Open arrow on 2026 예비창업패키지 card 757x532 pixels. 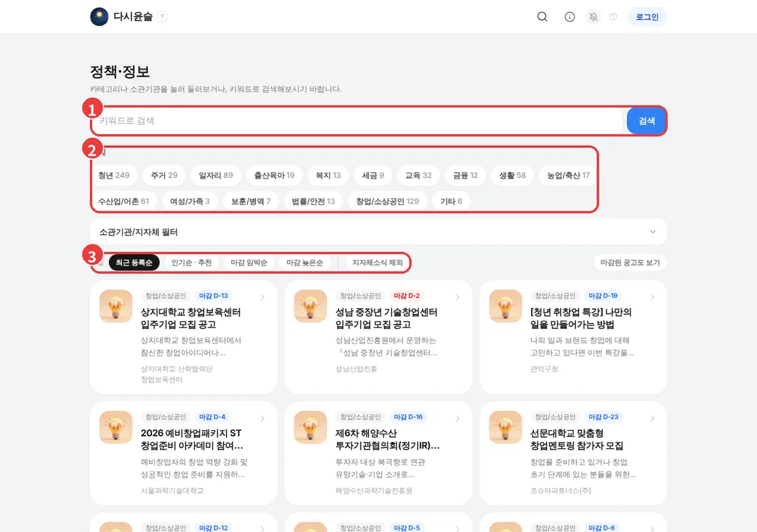click(x=263, y=418)
